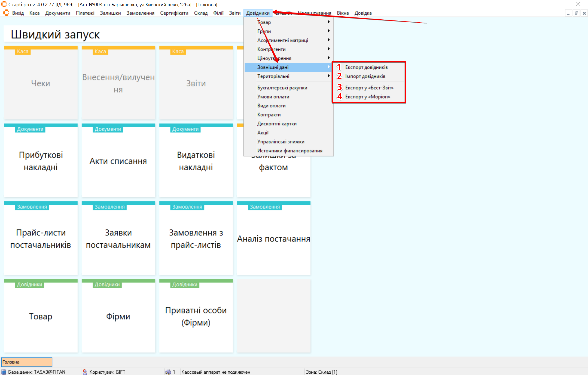Click the Скарб app icon beside Вихід
This screenshot has height=375, width=588.
tap(6, 13)
